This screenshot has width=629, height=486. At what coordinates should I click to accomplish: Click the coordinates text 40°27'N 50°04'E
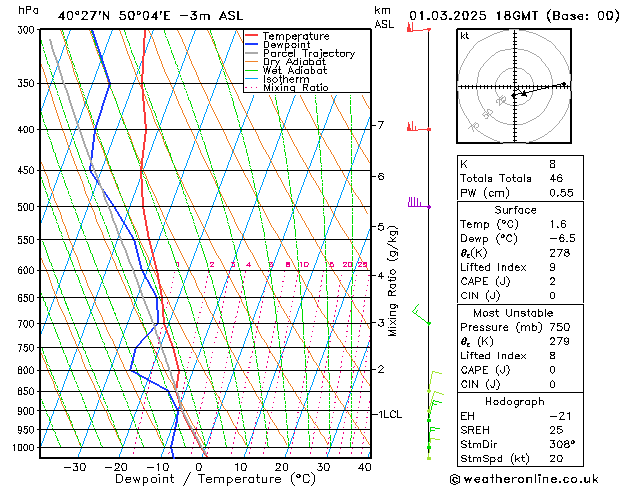click(114, 16)
